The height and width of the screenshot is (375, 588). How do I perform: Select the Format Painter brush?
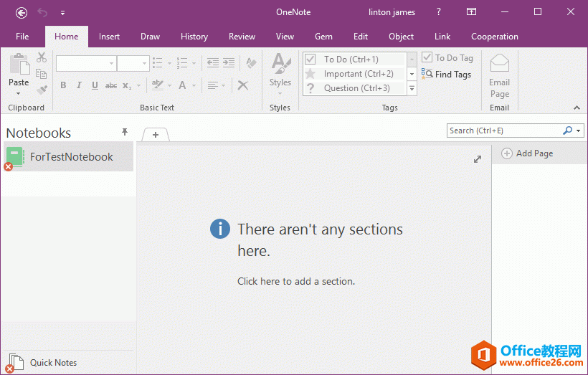click(x=42, y=90)
